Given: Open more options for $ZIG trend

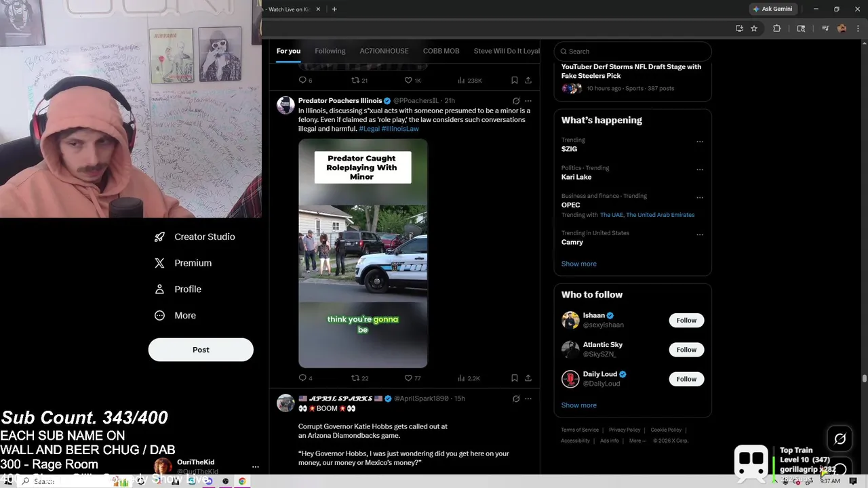Looking at the screenshot, I should [x=700, y=142].
